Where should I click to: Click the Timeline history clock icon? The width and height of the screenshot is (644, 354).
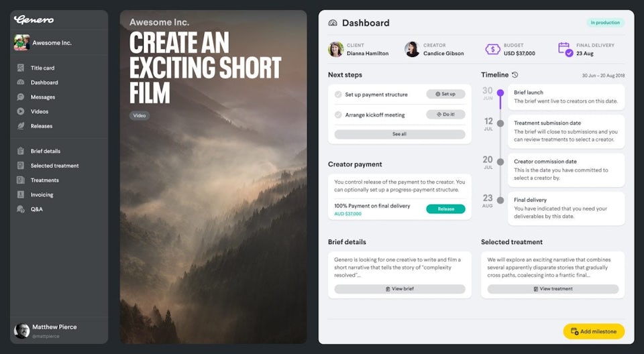(515, 74)
